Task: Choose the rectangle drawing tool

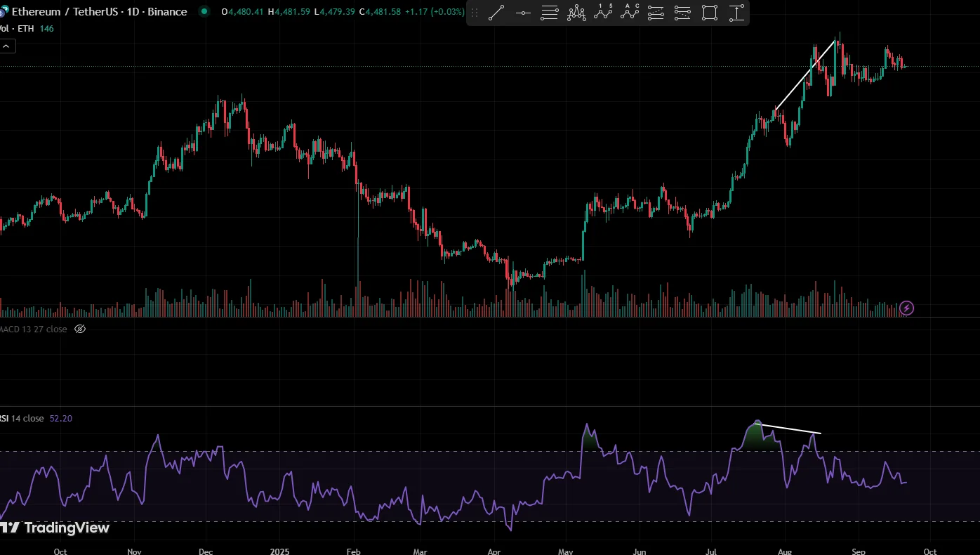Action: point(710,13)
